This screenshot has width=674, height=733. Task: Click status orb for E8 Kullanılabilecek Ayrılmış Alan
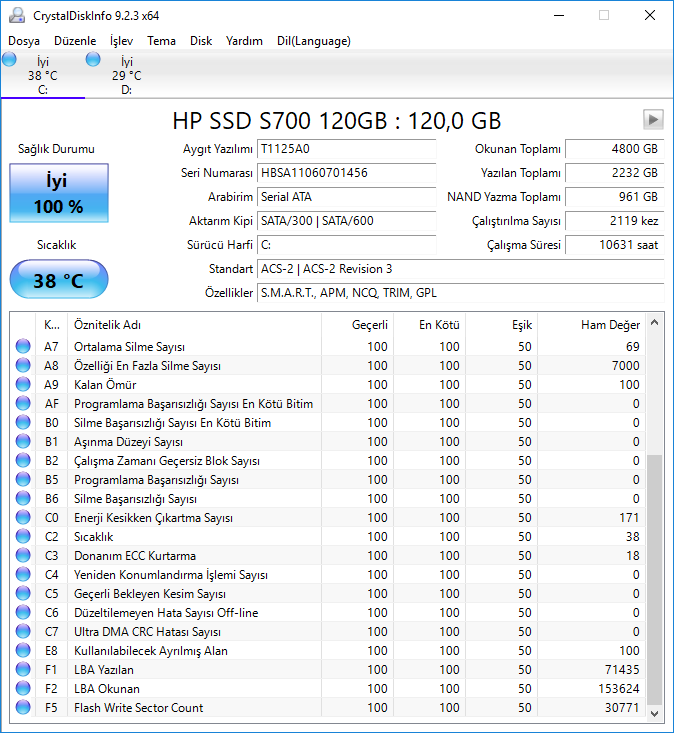23,650
